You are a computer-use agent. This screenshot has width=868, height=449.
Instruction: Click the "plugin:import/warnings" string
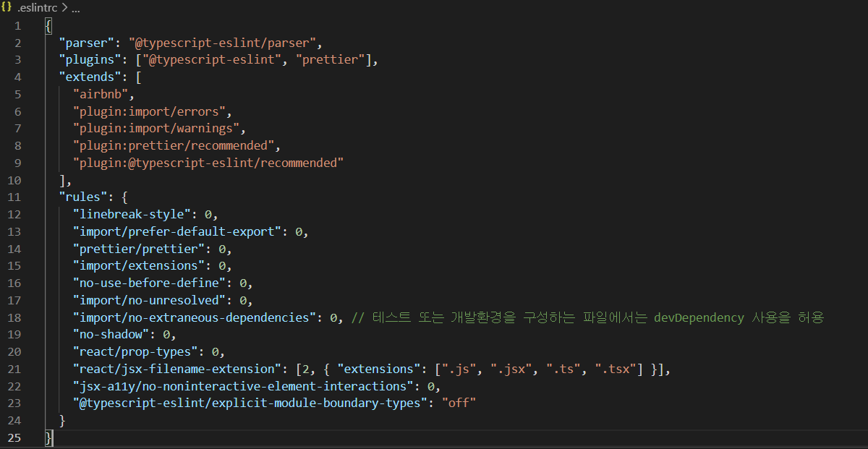pos(157,129)
